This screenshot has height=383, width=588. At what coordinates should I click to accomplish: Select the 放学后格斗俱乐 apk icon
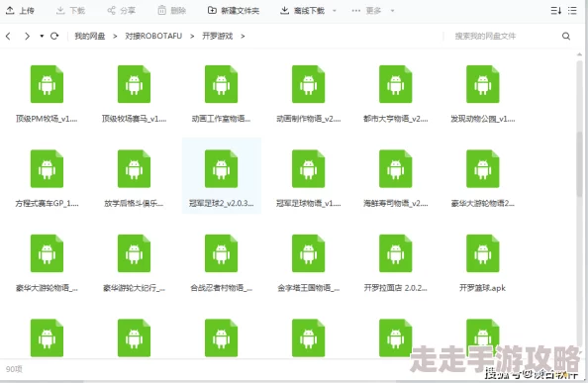coord(134,168)
